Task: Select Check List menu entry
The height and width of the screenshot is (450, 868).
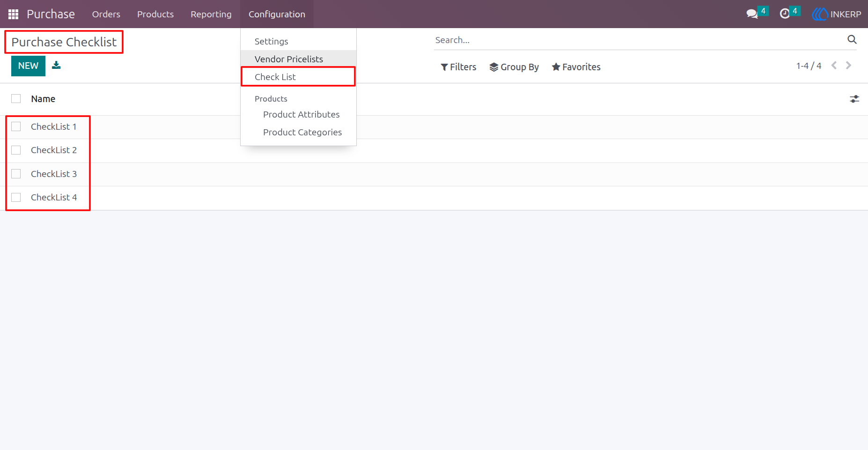Action: point(298,77)
